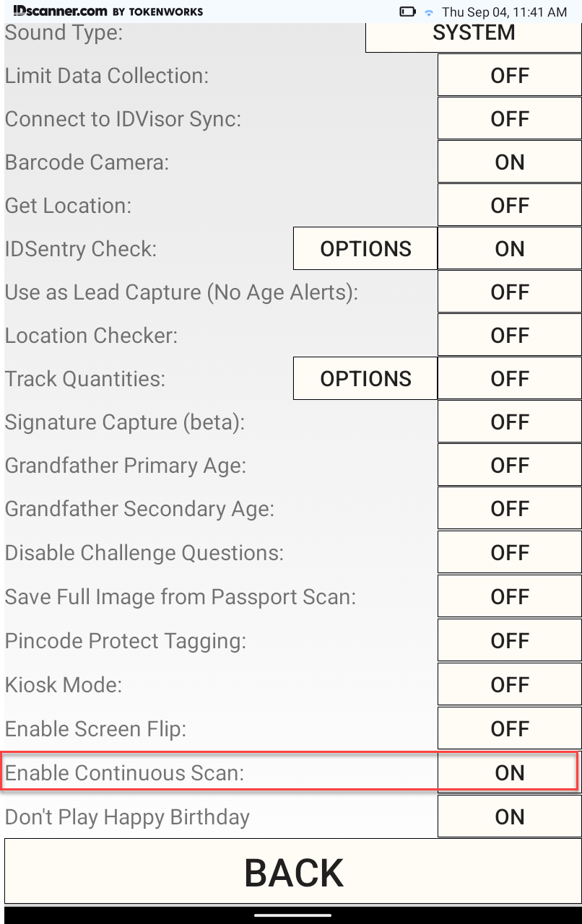Enable Signature Capture (beta)
Viewport: 582px width, 924px height.
point(510,422)
